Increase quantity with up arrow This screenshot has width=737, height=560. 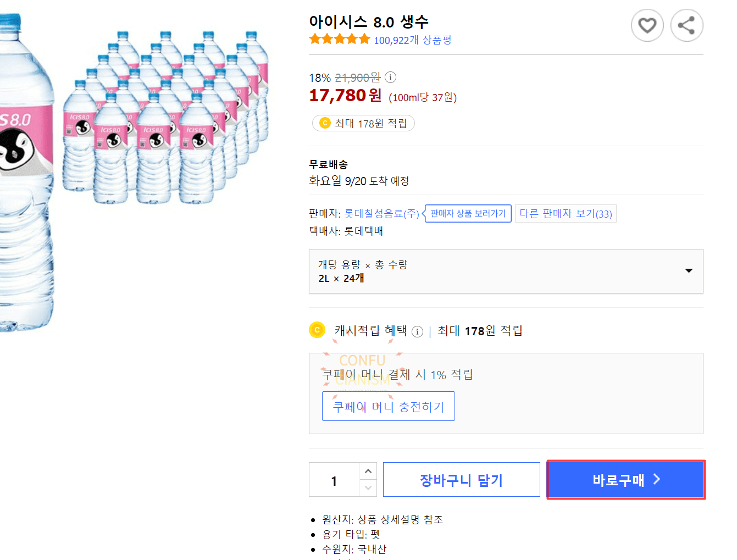(x=368, y=472)
